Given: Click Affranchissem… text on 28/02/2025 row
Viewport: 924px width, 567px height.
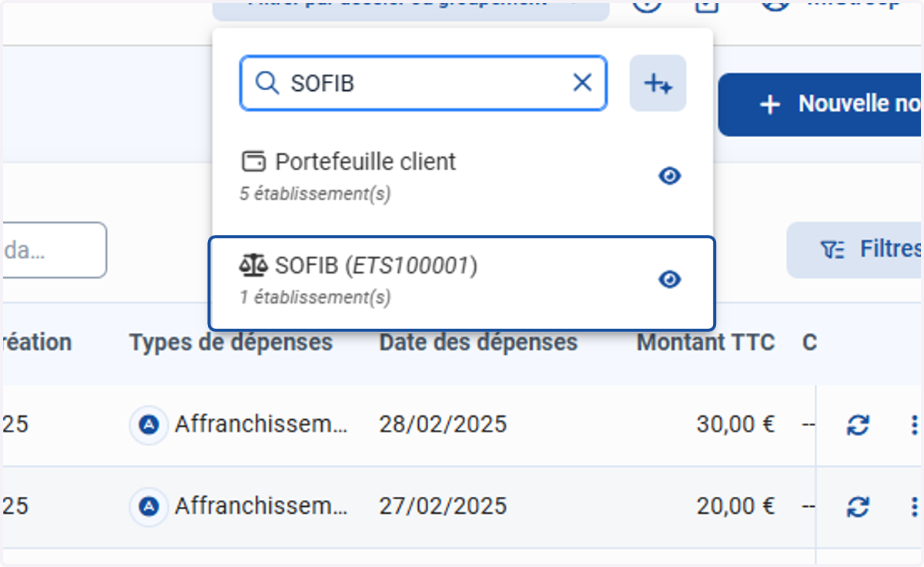Looking at the screenshot, I should 261,424.
